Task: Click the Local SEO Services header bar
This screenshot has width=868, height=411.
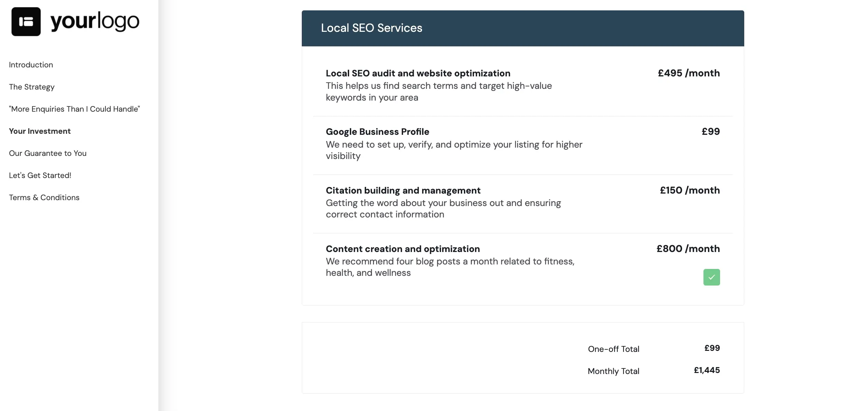Action: 371,28
